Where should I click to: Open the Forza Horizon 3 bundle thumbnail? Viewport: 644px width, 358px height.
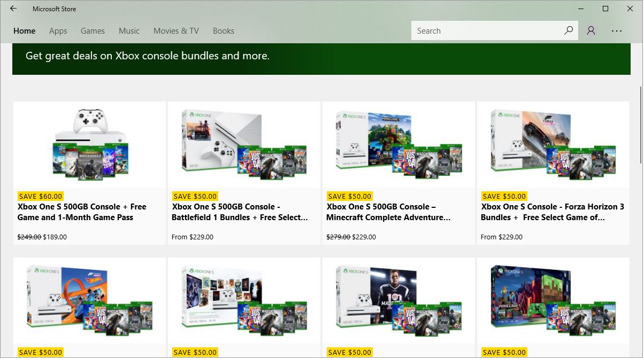tap(553, 144)
